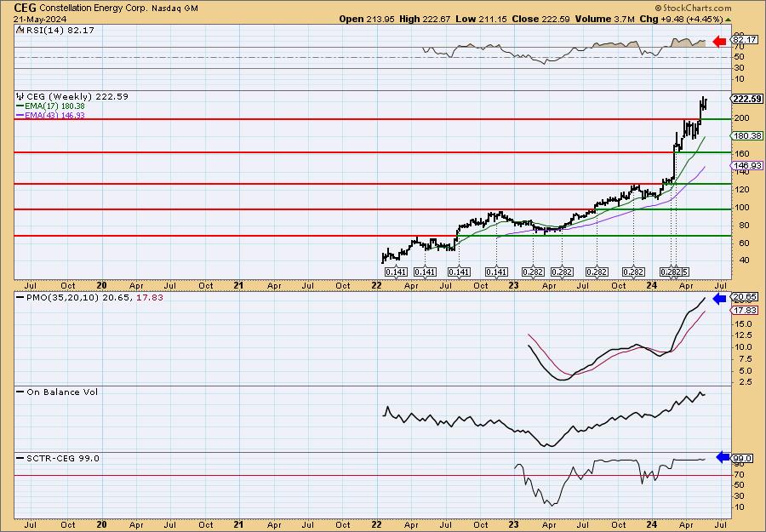The image size is (766, 532).
Task: Click the 82.17 RSI value tag
Action: coord(745,39)
